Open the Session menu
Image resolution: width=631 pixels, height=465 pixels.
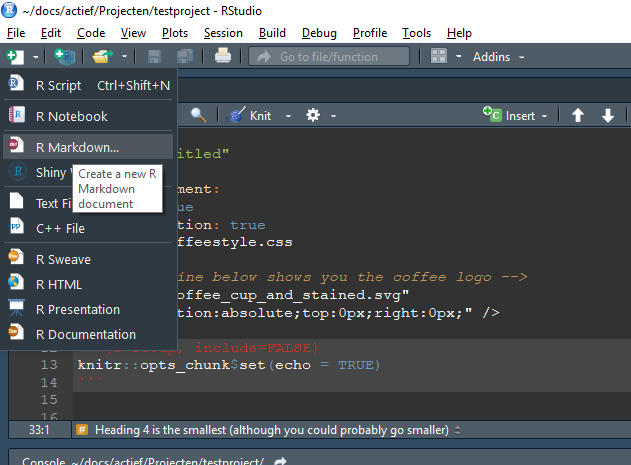pos(223,33)
